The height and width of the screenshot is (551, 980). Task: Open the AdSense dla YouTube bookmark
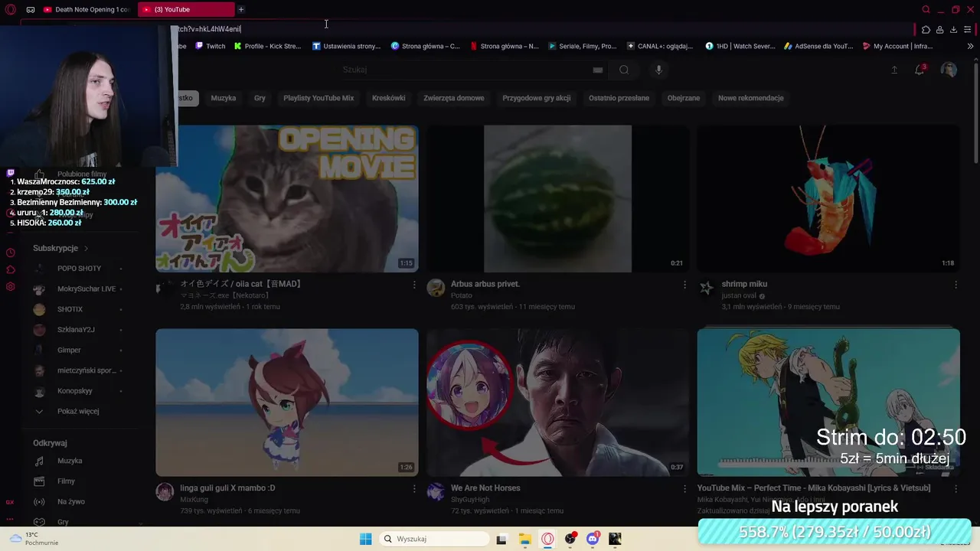pos(818,46)
